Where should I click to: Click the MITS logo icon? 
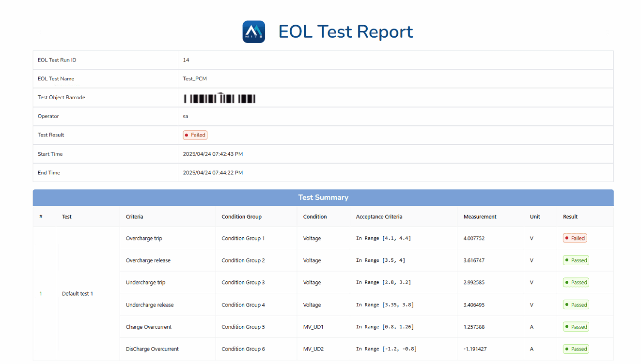point(253,32)
